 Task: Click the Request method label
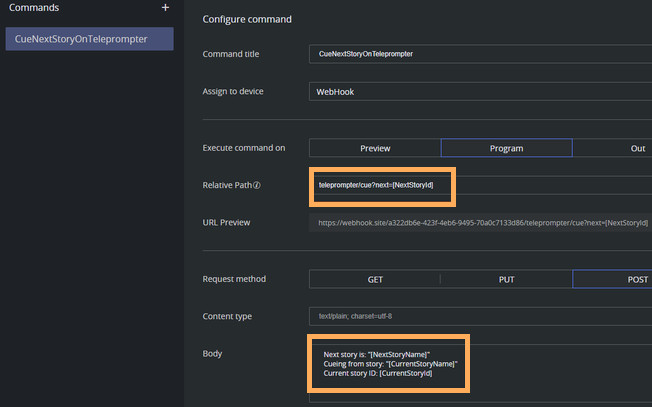(x=234, y=279)
